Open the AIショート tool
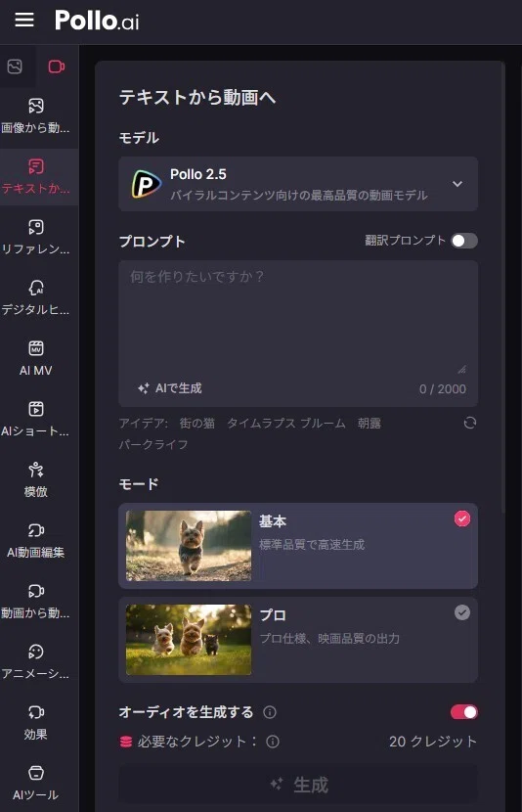The height and width of the screenshot is (812, 522). 36,419
